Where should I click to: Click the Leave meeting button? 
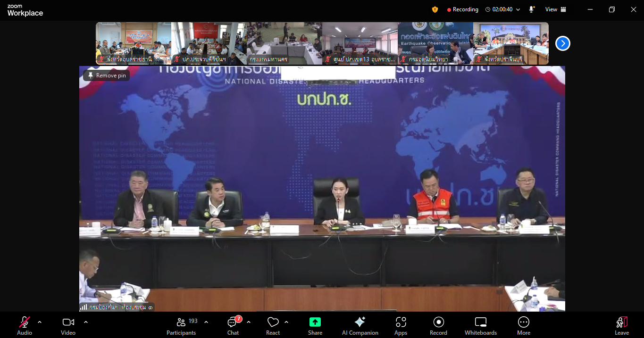point(621,325)
